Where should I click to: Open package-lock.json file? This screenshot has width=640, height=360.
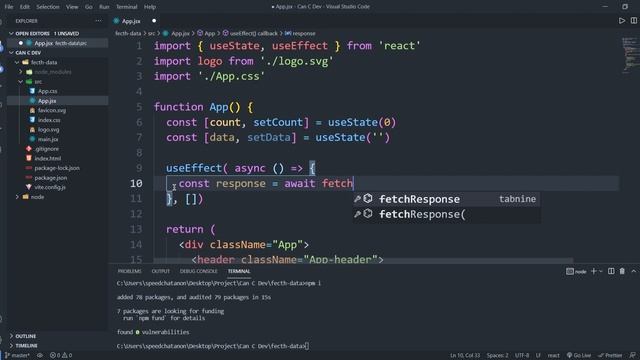click(57, 168)
